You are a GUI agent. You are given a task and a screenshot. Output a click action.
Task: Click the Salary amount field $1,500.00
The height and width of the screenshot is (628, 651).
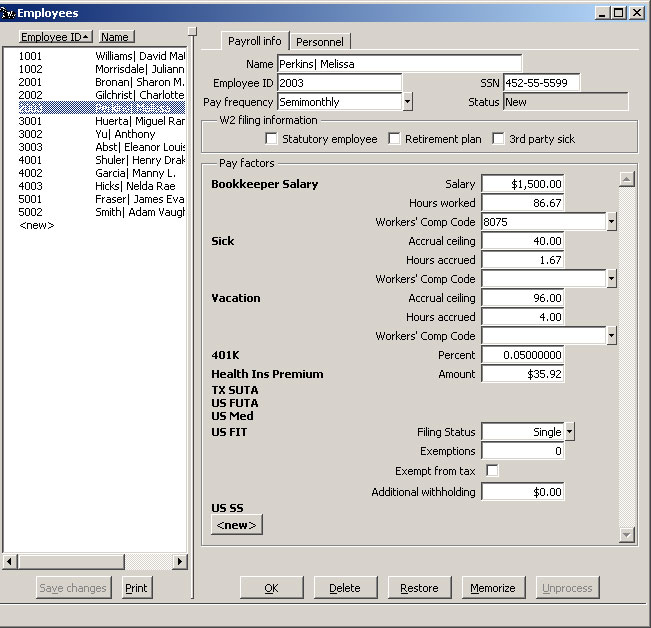click(523, 184)
